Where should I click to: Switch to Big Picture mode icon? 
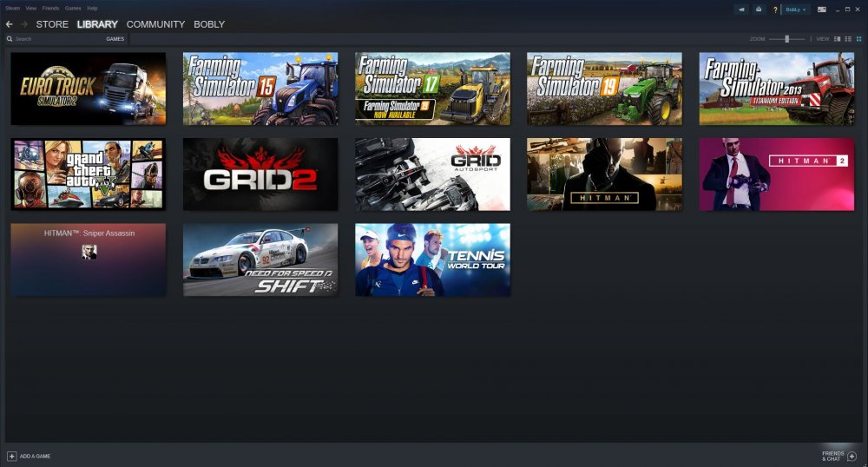[822, 10]
